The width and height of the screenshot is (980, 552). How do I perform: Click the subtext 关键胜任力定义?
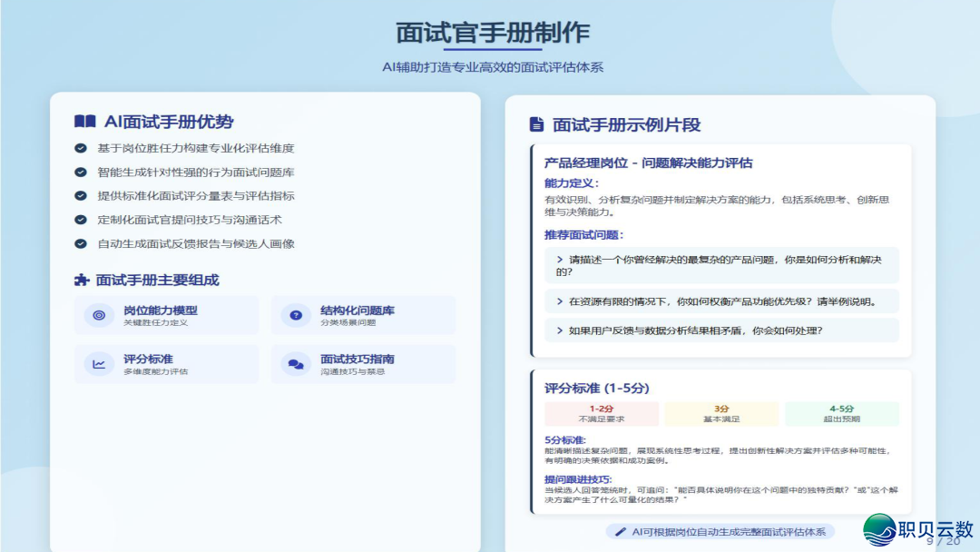155,322
